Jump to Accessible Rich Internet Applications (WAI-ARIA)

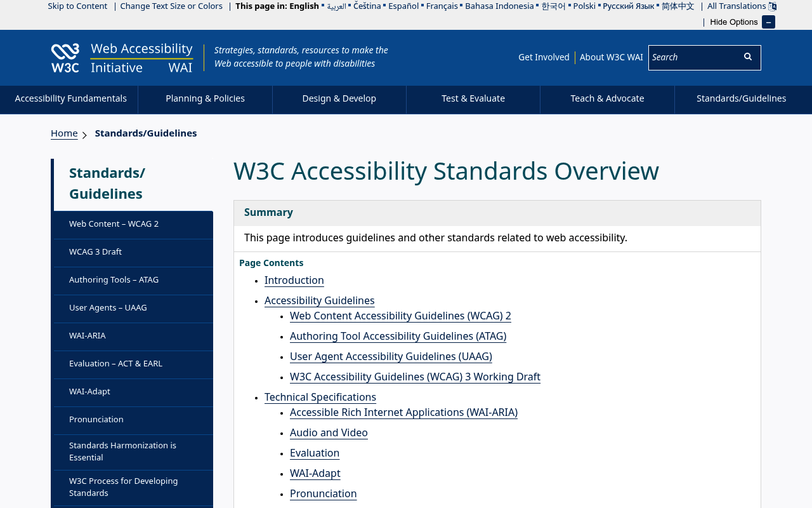pyautogui.click(x=403, y=413)
